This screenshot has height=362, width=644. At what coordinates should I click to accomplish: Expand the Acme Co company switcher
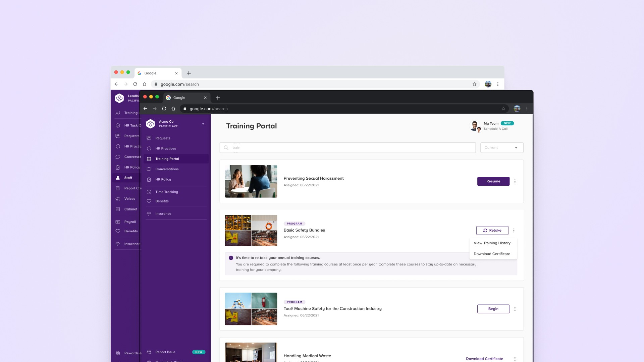[203, 124]
